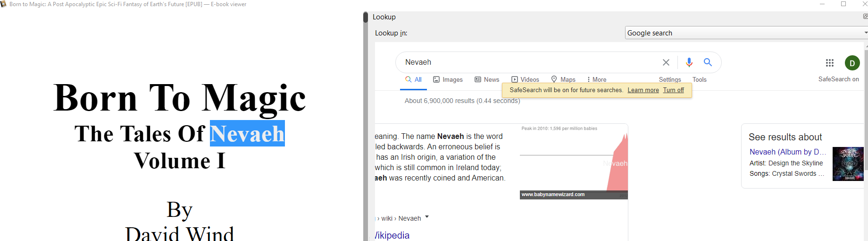Click the SafeSearch on indicator

[x=838, y=79]
